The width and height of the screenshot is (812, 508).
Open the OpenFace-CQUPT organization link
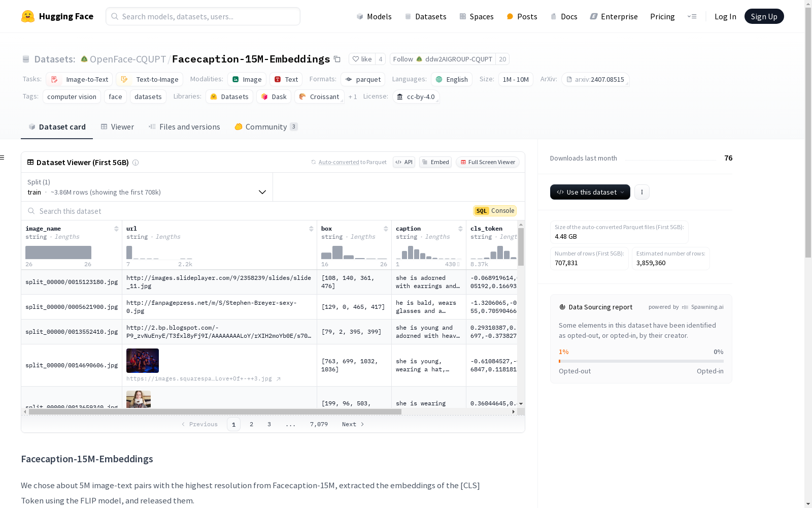point(128,59)
